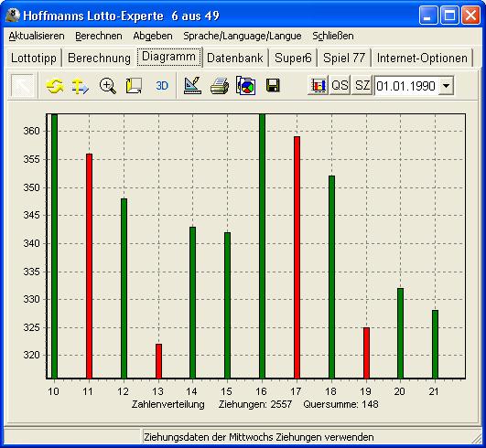
Task: Switch to the Datenbank tab
Action: pos(235,58)
